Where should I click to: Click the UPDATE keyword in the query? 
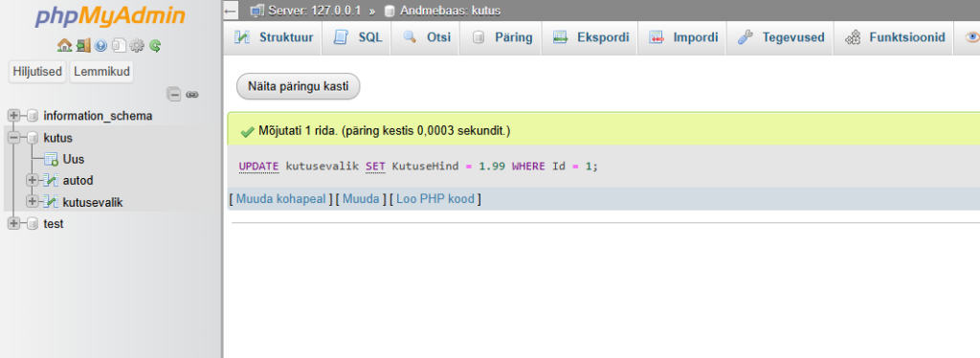pyautogui.click(x=258, y=167)
